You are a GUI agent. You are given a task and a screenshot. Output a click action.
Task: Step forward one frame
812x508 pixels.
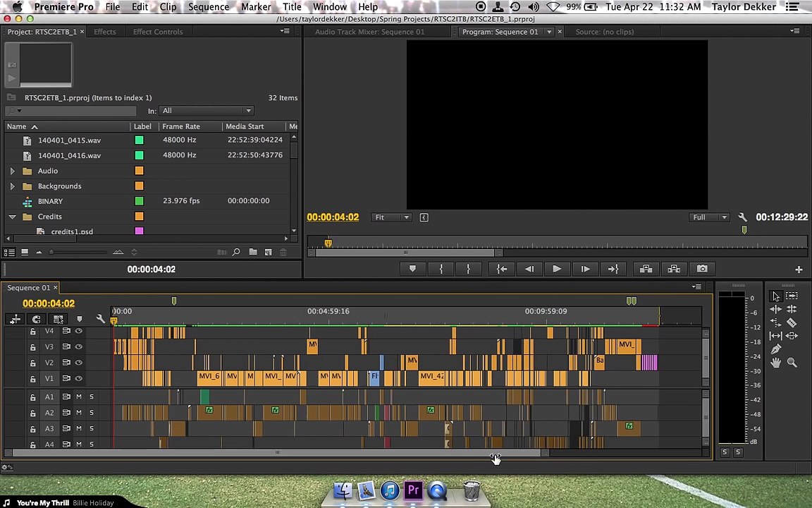[585, 269]
